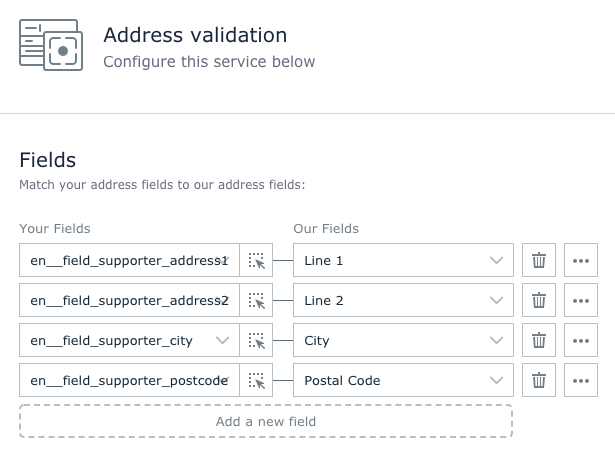The image size is (615, 457).
Task: Expand the City dropdown under Our Fields
Action: [x=403, y=341]
